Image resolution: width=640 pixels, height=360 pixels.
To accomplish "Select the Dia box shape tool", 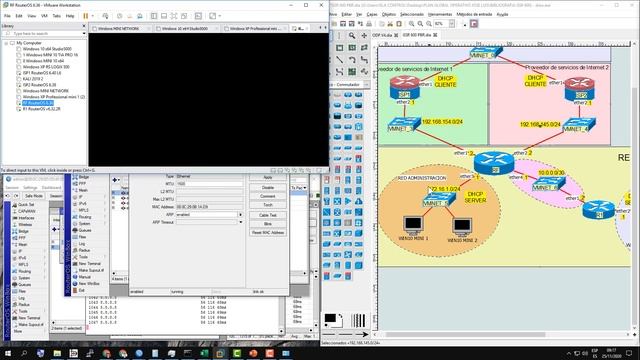I will point(340,48).
